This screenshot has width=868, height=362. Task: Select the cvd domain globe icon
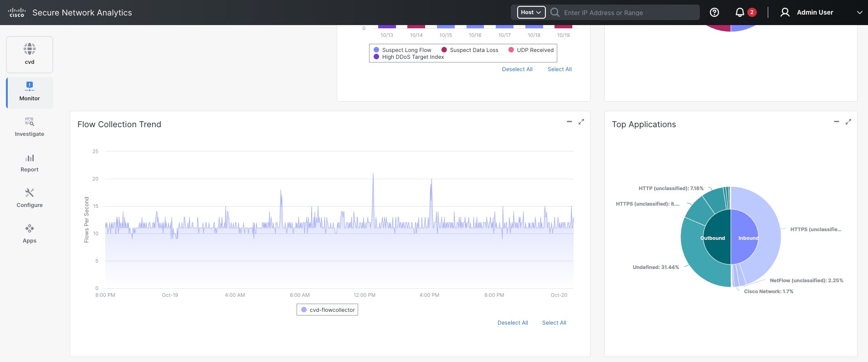coord(30,49)
